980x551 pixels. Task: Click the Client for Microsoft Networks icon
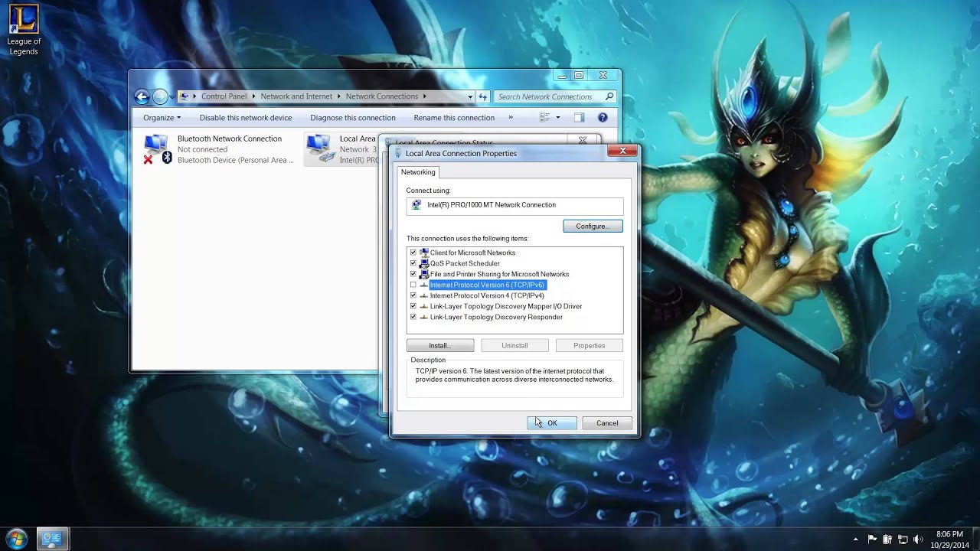click(x=424, y=253)
